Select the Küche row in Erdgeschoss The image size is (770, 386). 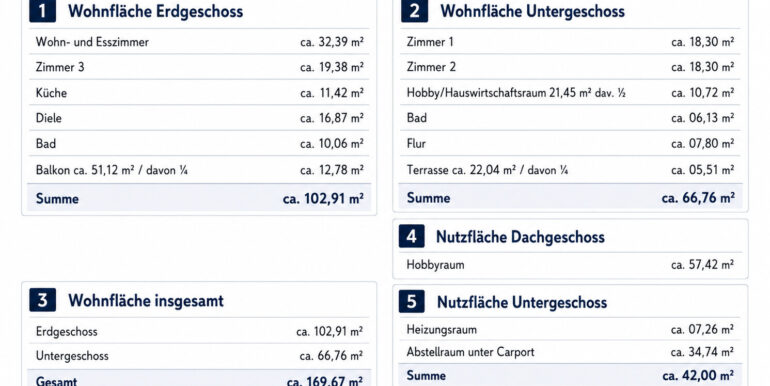(x=199, y=92)
